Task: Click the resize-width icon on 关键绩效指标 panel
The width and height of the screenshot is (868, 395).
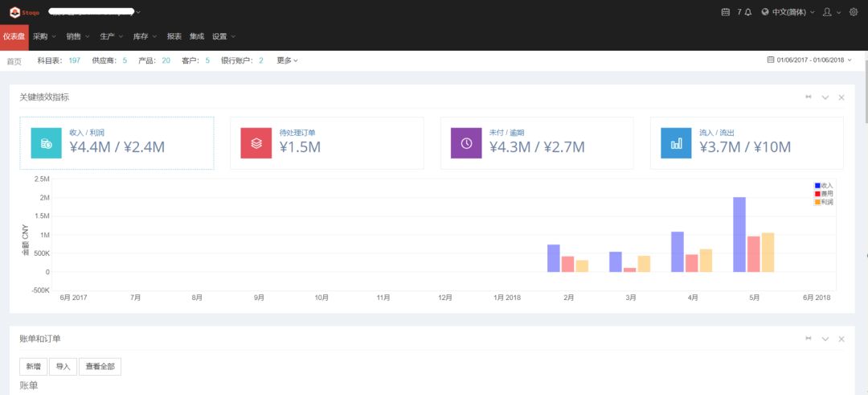Action: pos(809,97)
